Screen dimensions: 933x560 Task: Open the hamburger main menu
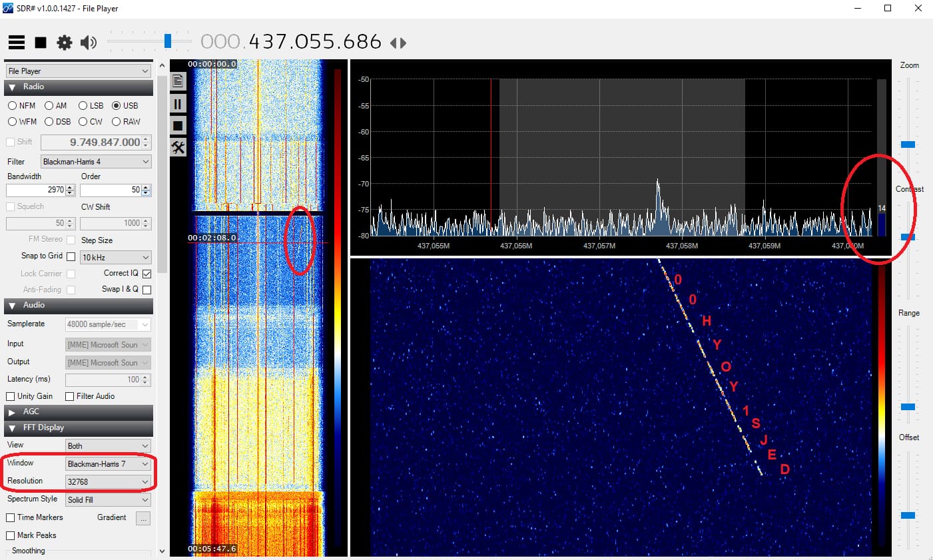[x=17, y=43]
